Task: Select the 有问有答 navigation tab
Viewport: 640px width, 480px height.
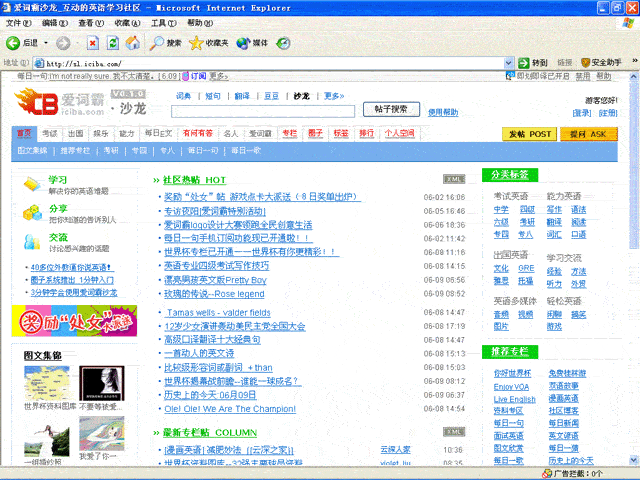Action: pos(198,133)
